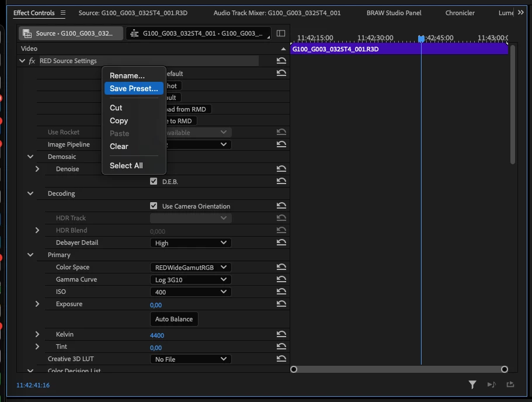Open the Color Space dropdown

(191, 267)
